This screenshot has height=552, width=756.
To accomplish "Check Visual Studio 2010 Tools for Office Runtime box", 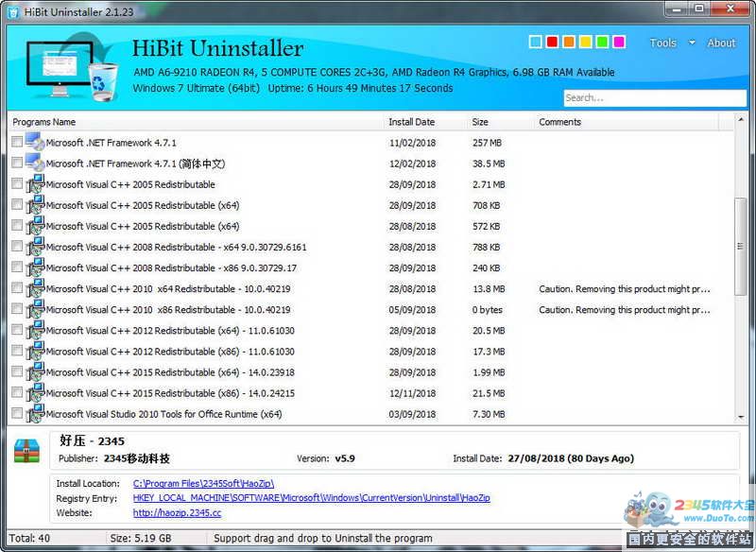I will (17, 413).
